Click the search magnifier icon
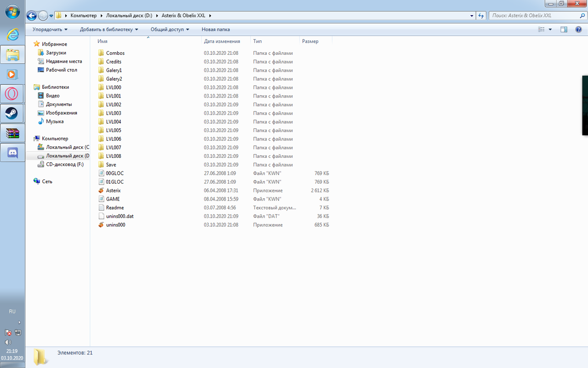588x368 pixels. tap(582, 16)
